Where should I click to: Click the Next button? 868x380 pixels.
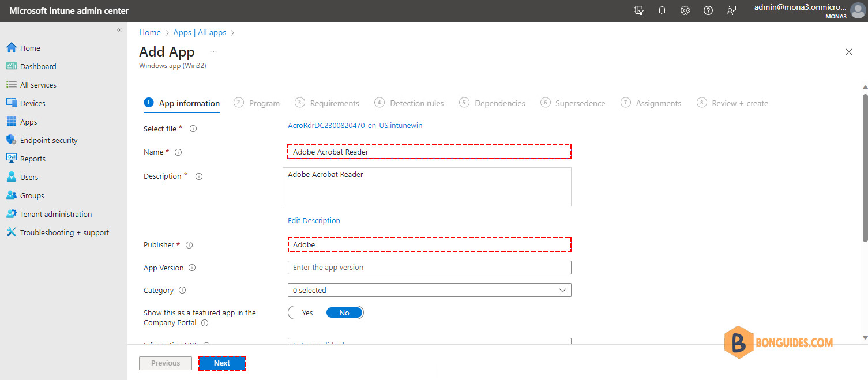(222, 363)
